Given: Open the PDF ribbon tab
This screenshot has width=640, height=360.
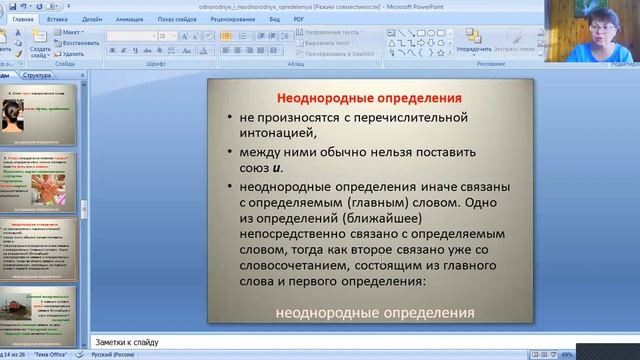Looking at the screenshot, I should (x=298, y=19).
